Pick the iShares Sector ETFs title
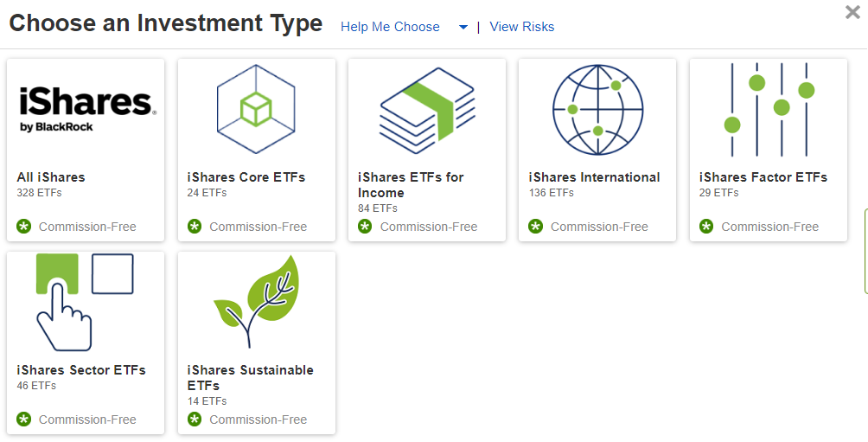This screenshot has width=868, height=442. click(x=81, y=370)
